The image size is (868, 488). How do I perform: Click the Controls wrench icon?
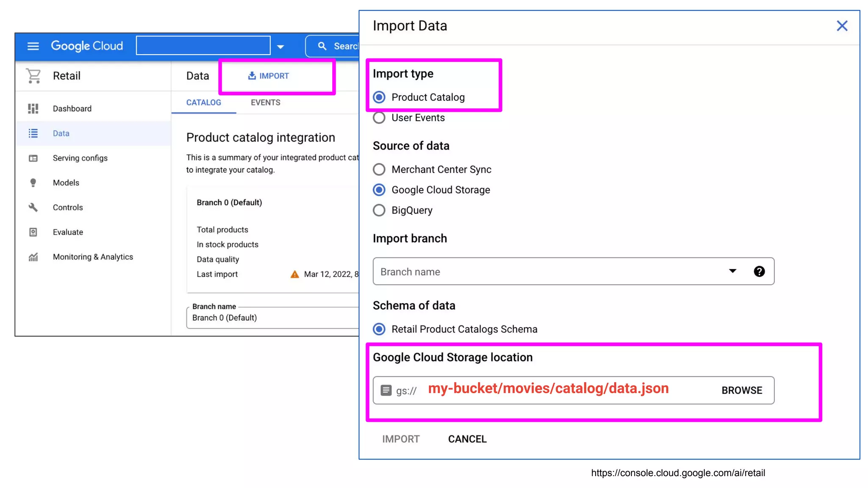(33, 208)
